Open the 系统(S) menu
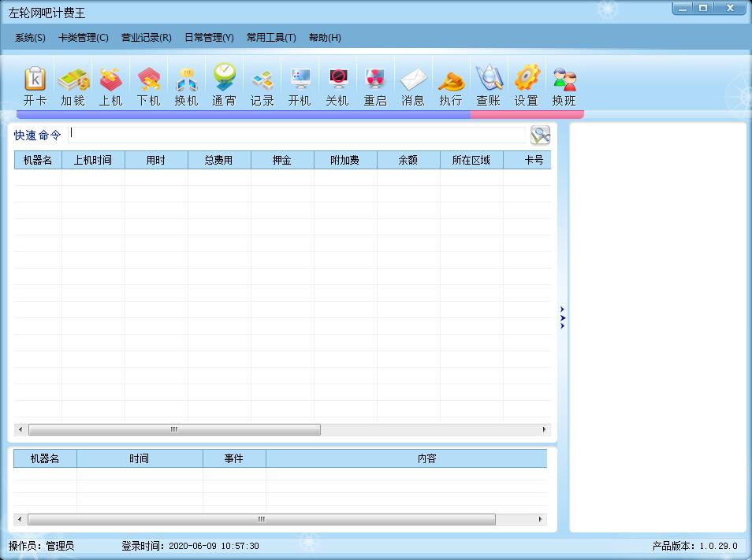The image size is (752, 560). pyautogui.click(x=29, y=37)
